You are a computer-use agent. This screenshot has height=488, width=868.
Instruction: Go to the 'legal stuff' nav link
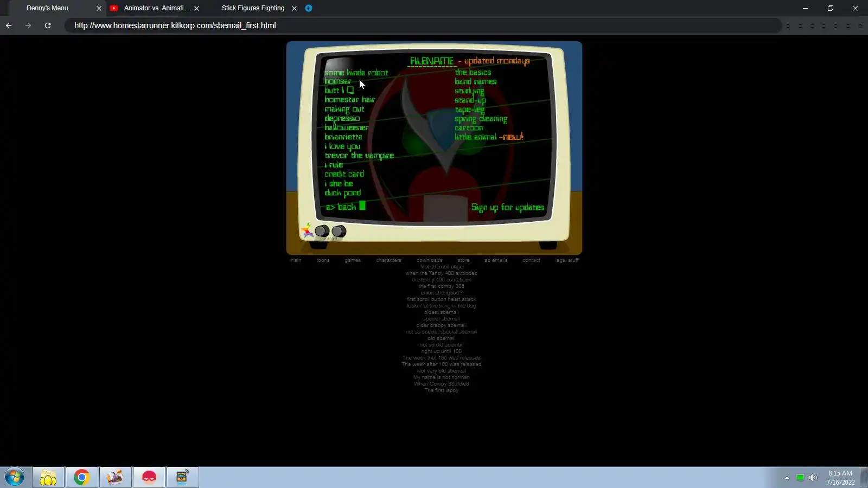tap(567, 260)
